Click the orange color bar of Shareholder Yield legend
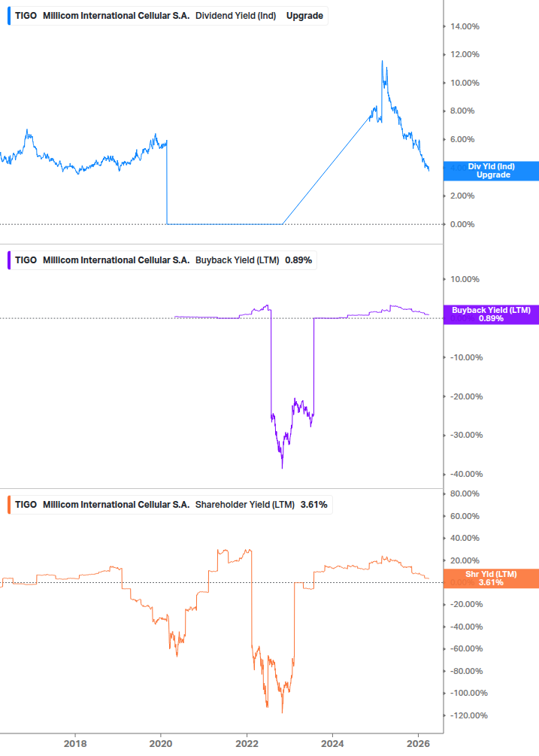This screenshot has height=756, width=539. tap(9, 505)
